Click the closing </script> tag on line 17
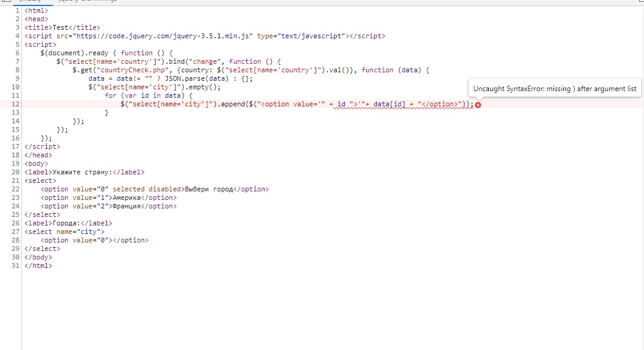 (x=43, y=146)
